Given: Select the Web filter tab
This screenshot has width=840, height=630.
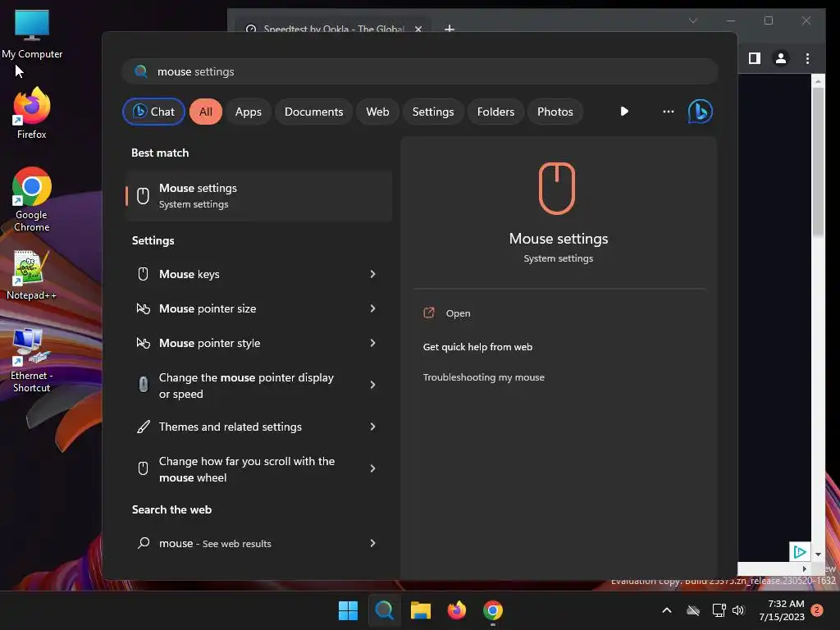Looking at the screenshot, I should point(377,112).
